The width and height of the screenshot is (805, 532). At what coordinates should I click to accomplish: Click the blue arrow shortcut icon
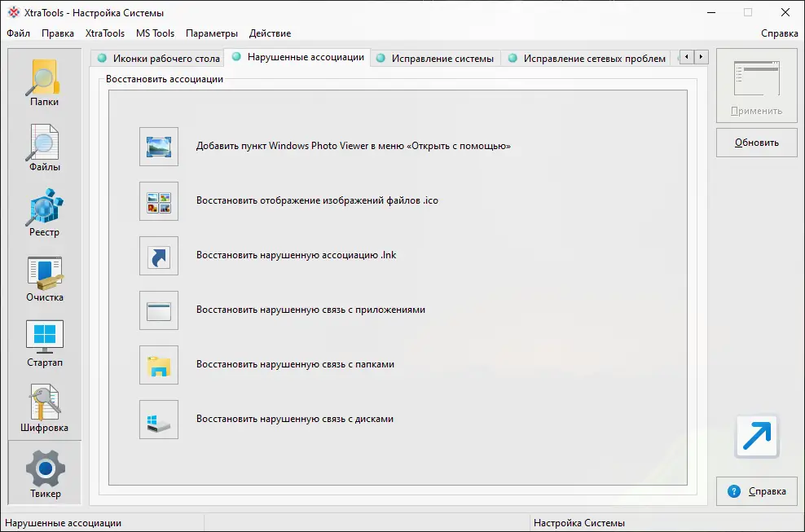[757, 437]
